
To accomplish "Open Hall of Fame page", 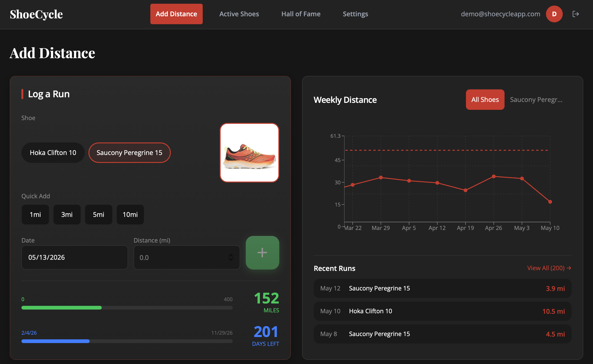I will (301, 14).
